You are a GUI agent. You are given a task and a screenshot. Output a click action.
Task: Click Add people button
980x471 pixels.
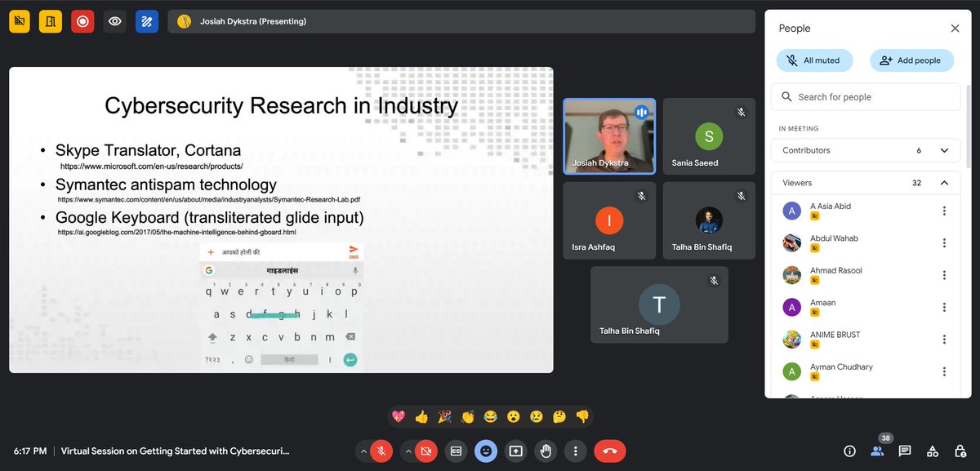tap(911, 60)
